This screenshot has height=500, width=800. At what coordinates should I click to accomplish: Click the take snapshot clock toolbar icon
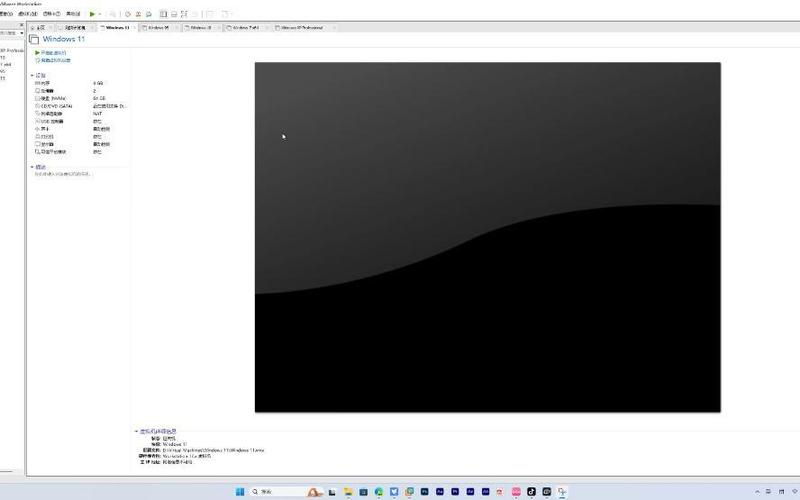point(128,14)
